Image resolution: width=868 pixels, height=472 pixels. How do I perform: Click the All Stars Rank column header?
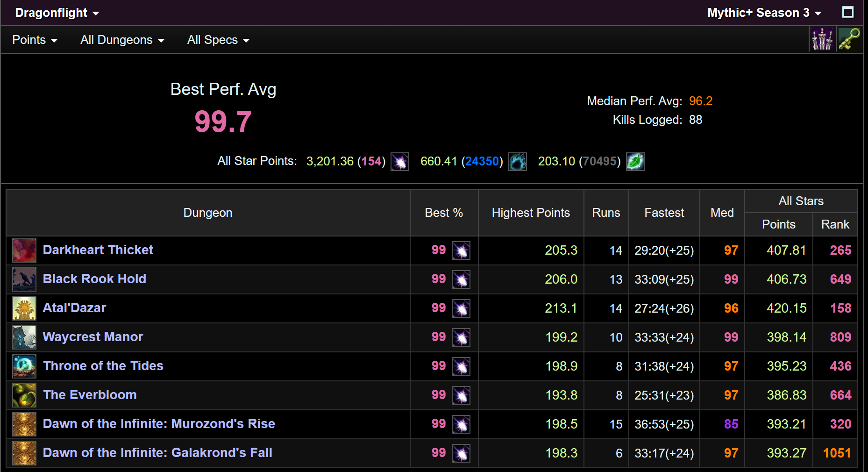(x=835, y=224)
